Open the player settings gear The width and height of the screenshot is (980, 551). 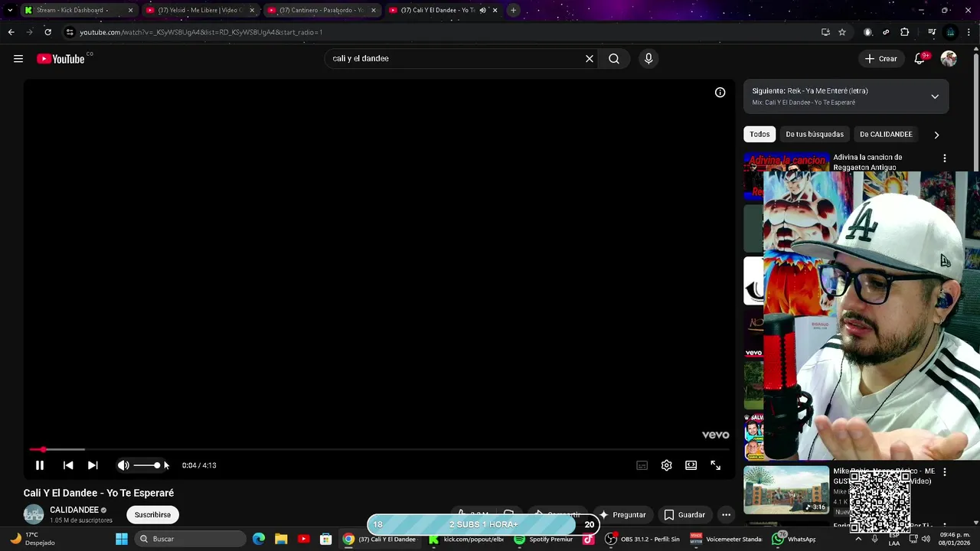click(666, 465)
